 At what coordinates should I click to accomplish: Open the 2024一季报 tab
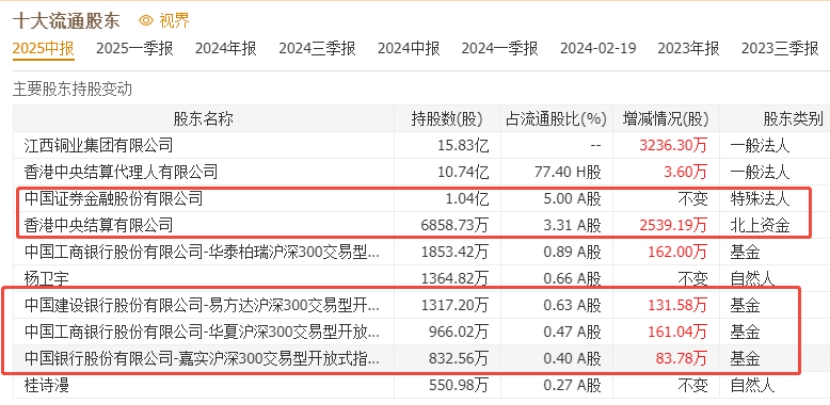click(x=500, y=49)
